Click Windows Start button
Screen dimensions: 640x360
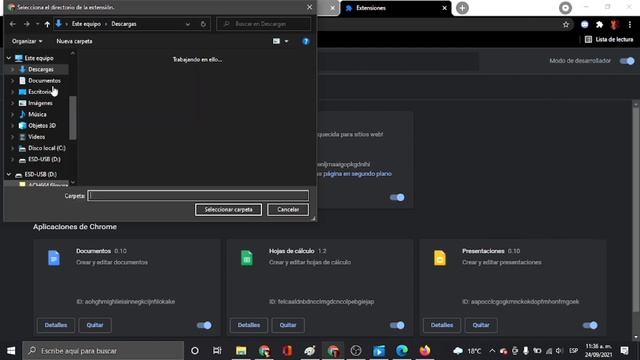tap(11, 351)
